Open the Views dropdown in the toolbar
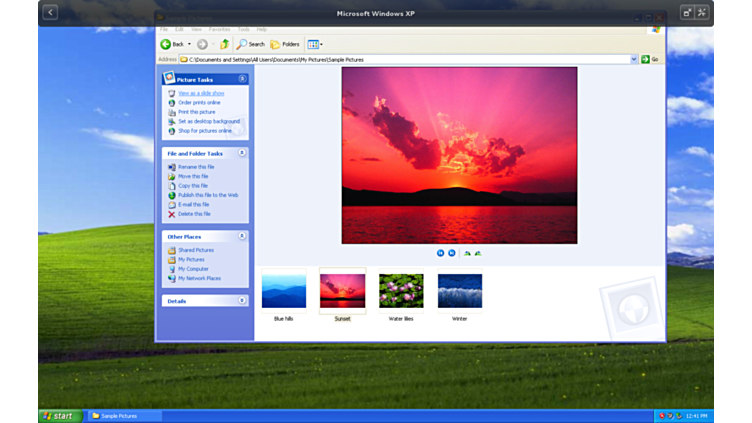 pos(315,44)
